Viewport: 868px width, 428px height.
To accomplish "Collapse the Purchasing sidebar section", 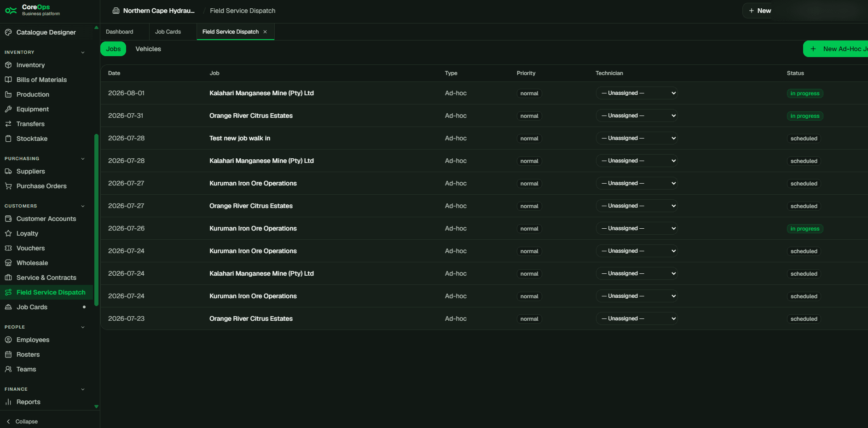I will 83,159.
